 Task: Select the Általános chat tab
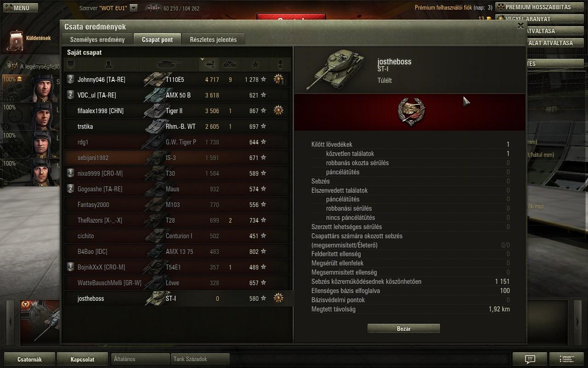coord(140,359)
